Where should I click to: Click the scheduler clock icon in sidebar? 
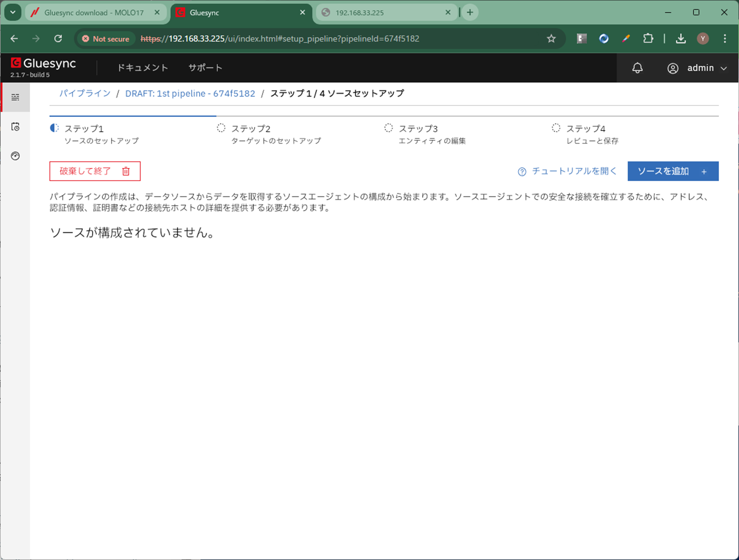[15, 127]
